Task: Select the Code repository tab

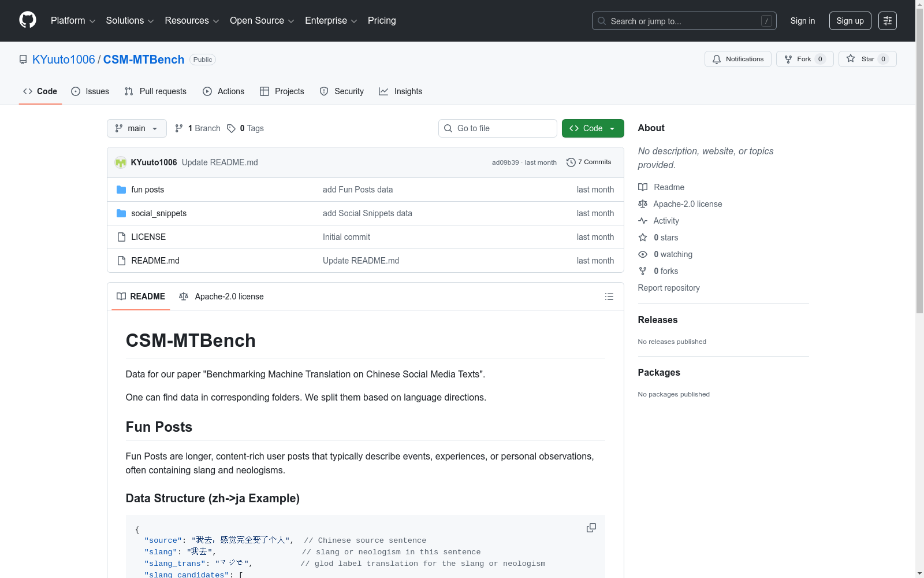Action: click(40, 91)
